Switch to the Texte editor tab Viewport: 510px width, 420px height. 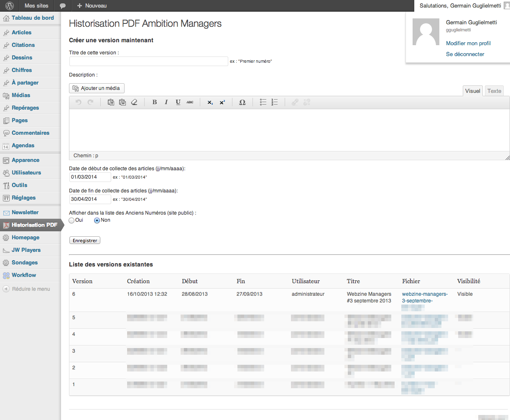pos(494,91)
